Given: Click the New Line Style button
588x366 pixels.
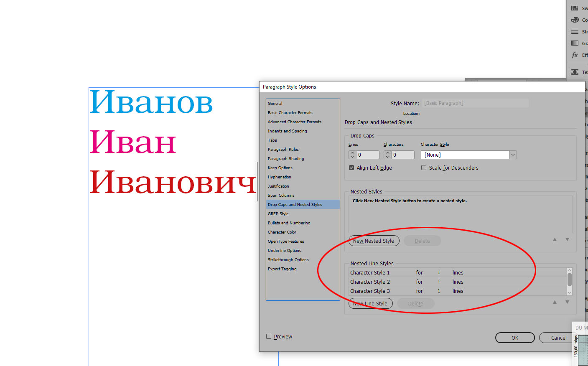Looking at the screenshot, I should coord(370,303).
